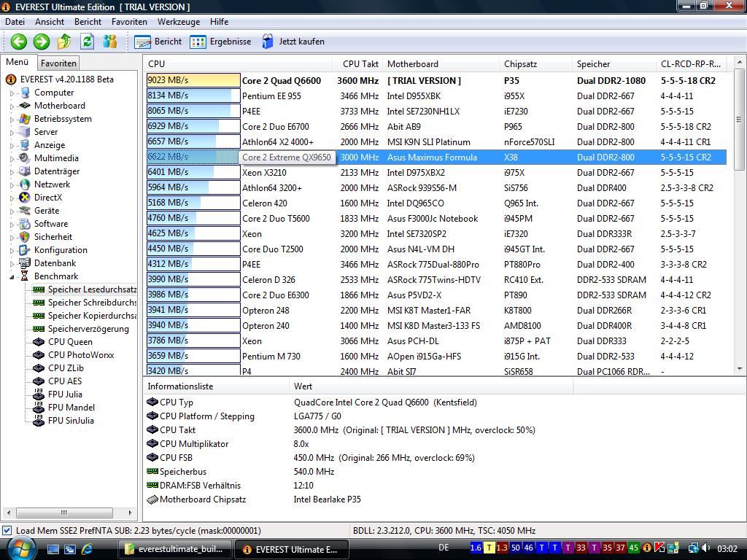Select Speicher Kopierdurchsatz benchmark memory icon
Image resolution: width=747 pixels, height=560 pixels.
tap(39, 316)
